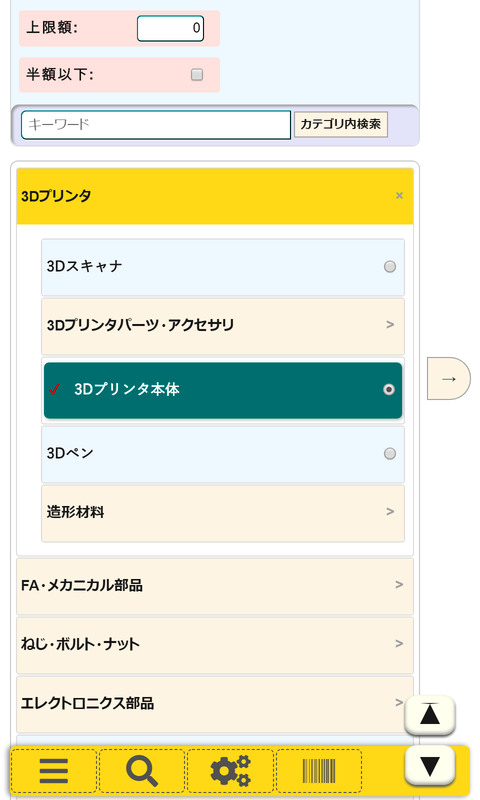
Task: Open the ねじ・ボルト・ナット category
Action: tap(215, 645)
